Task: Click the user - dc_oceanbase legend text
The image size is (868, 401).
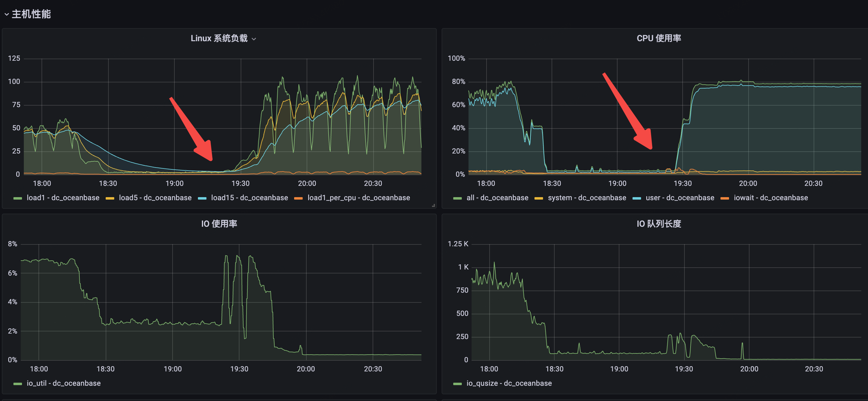Action: click(x=680, y=198)
